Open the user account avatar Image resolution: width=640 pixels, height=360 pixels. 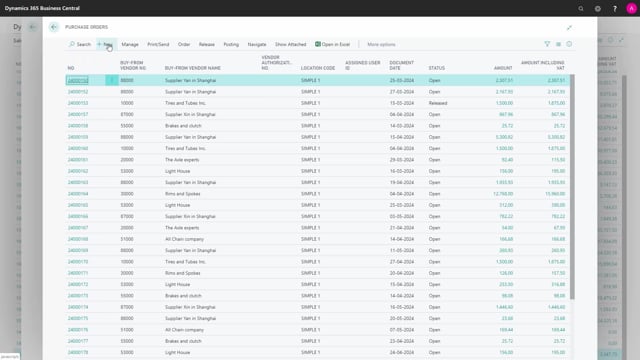click(631, 8)
